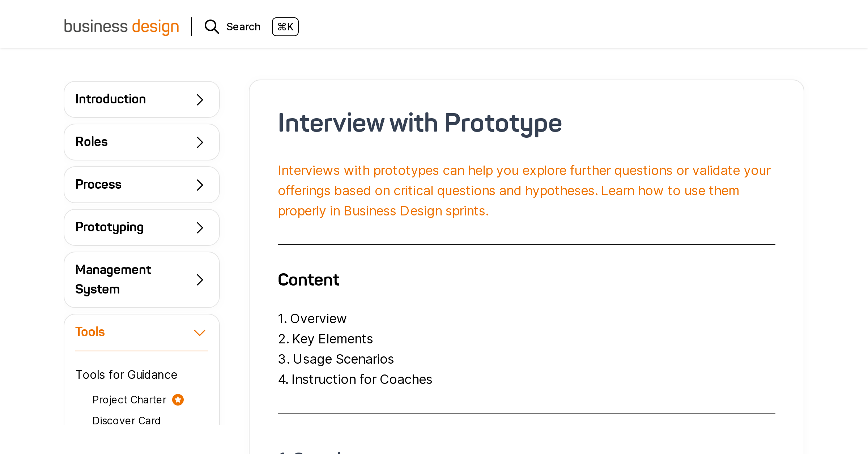This screenshot has height=454, width=868.
Task: Click the orange star badge beside Project Charter
Action: pos(177,399)
